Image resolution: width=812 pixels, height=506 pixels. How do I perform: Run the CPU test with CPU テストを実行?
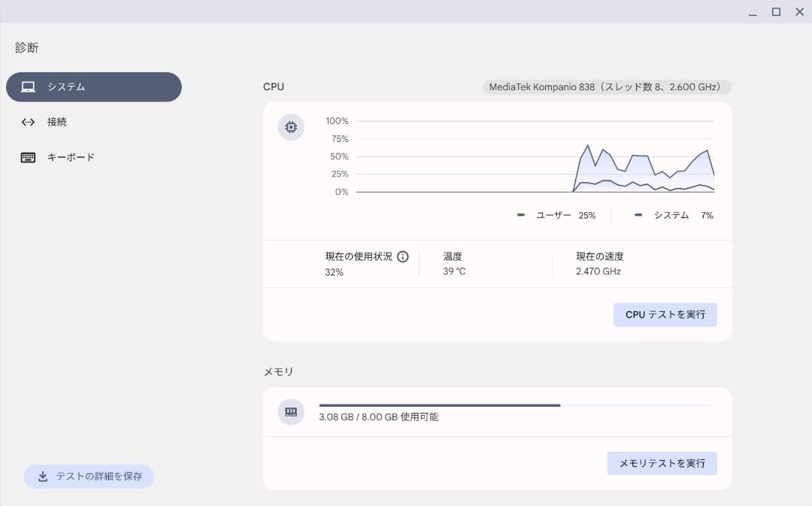665,314
